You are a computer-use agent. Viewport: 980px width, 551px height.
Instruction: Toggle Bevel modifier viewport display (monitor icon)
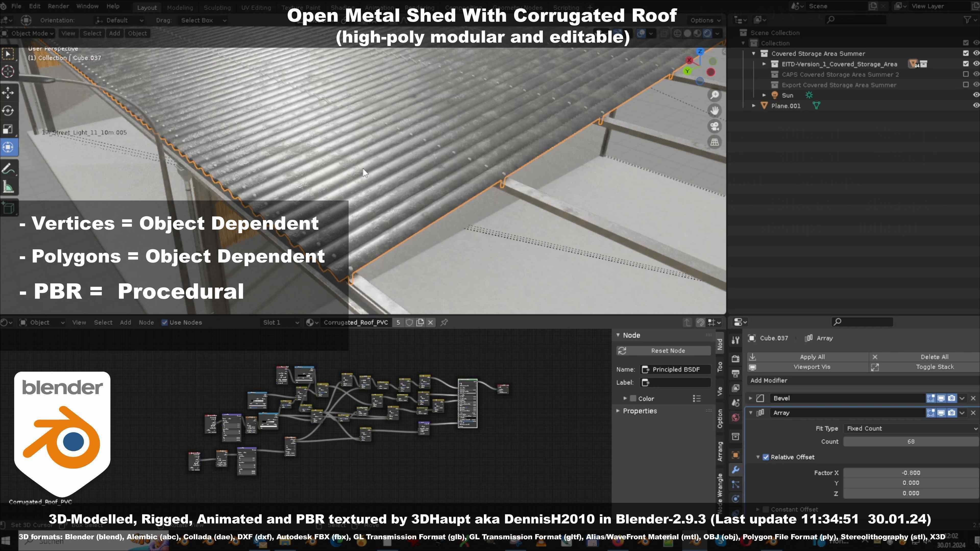point(941,398)
